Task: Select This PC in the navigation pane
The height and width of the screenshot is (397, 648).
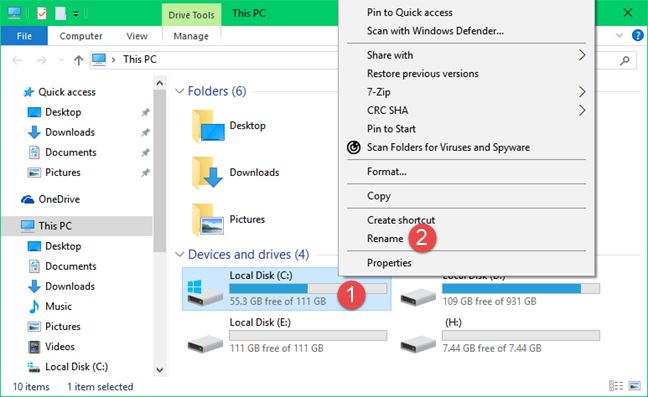Action: (77, 226)
